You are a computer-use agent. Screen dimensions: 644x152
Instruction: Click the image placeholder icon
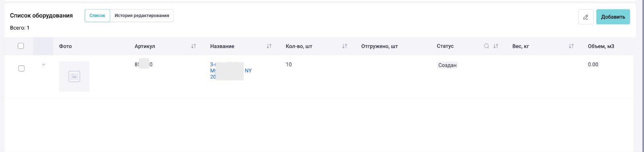(x=74, y=77)
